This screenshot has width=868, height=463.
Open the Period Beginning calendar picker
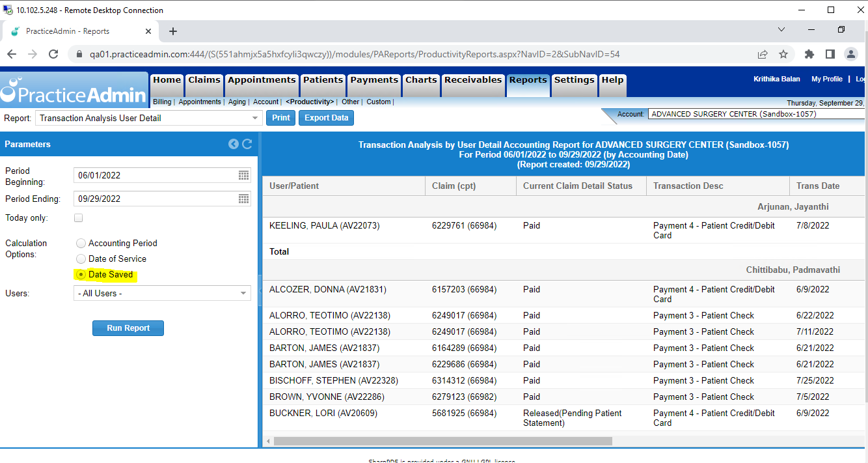(x=243, y=175)
